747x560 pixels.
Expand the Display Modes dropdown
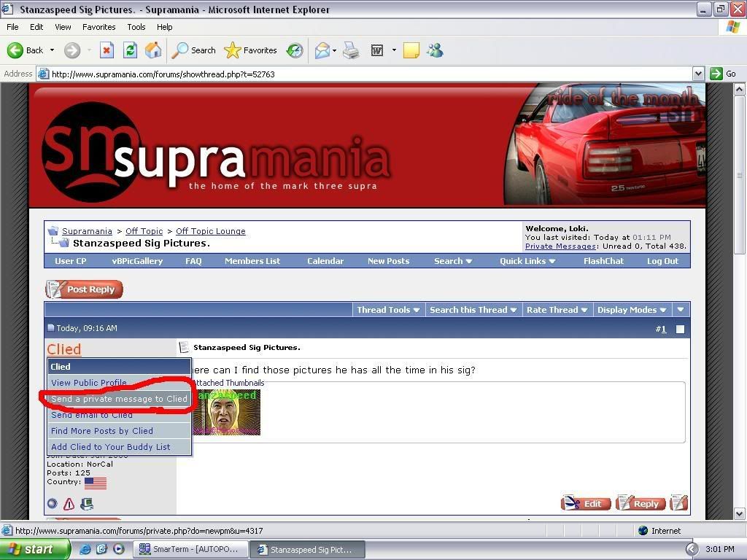(632, 310)
